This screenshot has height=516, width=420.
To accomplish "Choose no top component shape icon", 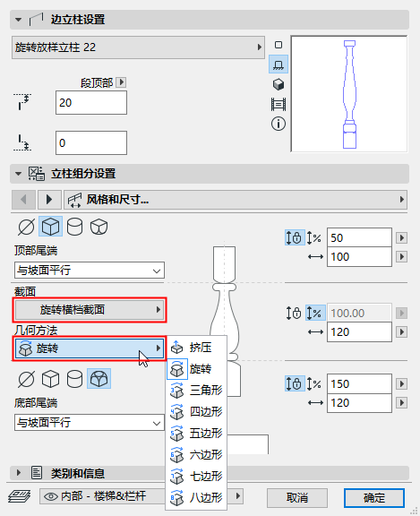I will [26, 227].
